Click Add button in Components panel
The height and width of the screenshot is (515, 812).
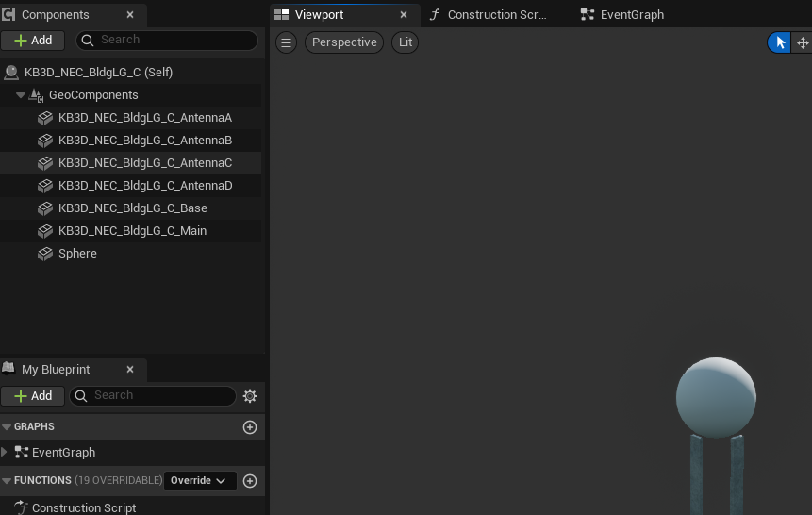point(33,41)
